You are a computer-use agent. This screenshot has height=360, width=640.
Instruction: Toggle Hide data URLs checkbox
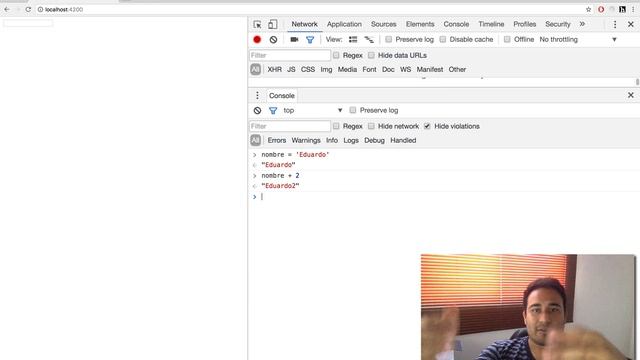pos(371,55)
